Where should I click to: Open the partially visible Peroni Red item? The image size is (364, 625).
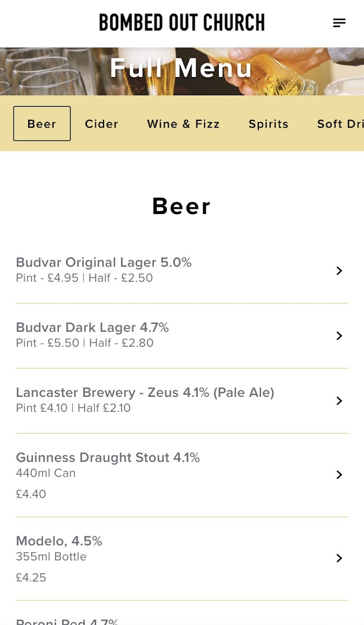click(67, 621)
